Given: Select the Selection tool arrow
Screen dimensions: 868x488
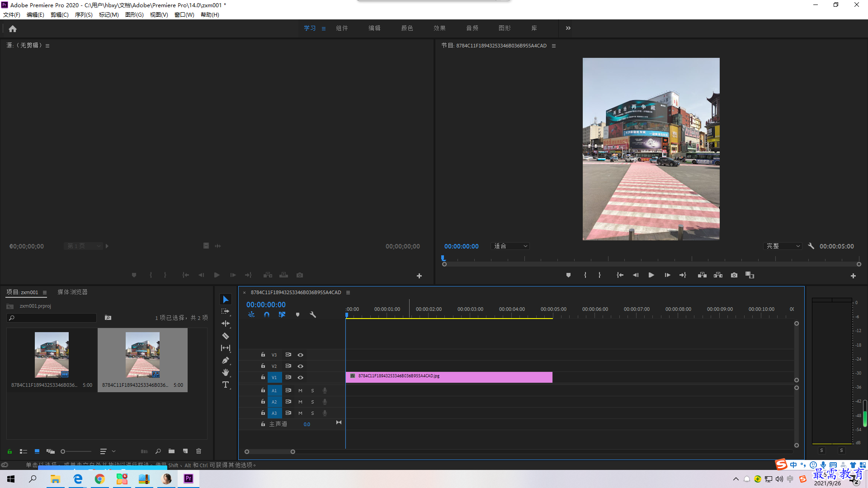Looking at the screenshot, I should (x=226, y=300).
